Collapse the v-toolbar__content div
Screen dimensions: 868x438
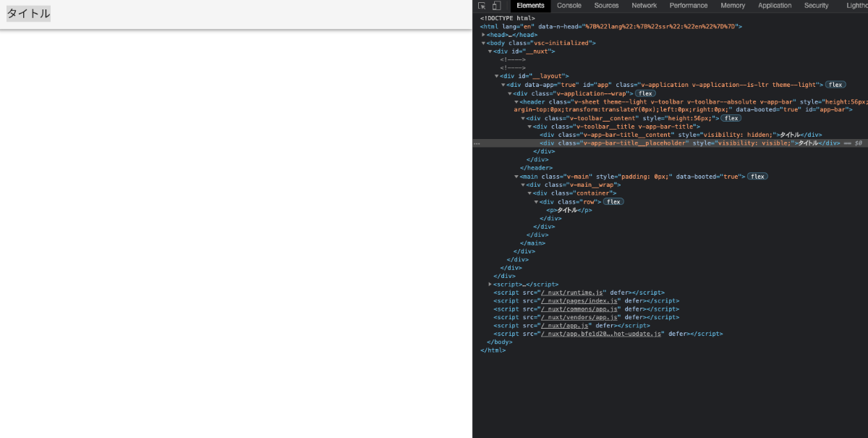tap(523, 118)
